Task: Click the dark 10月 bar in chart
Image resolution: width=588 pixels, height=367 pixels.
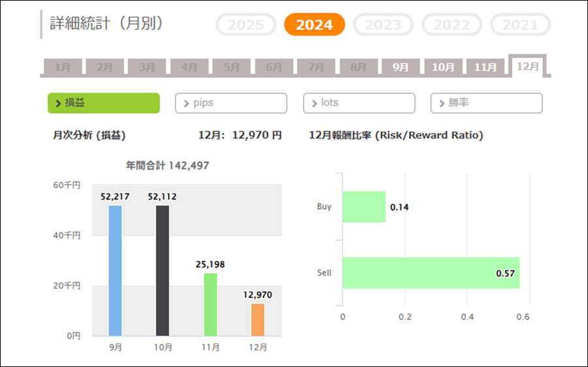Action: click(162, 270)
